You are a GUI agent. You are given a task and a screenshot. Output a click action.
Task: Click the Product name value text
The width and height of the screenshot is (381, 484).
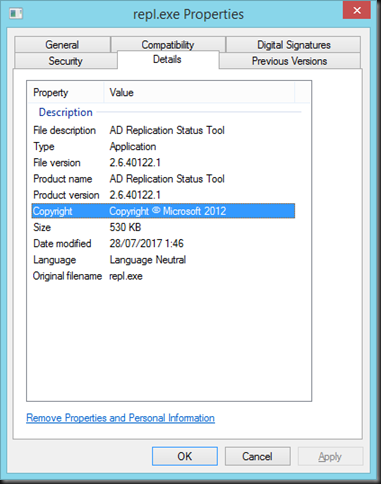pos(167,179)
